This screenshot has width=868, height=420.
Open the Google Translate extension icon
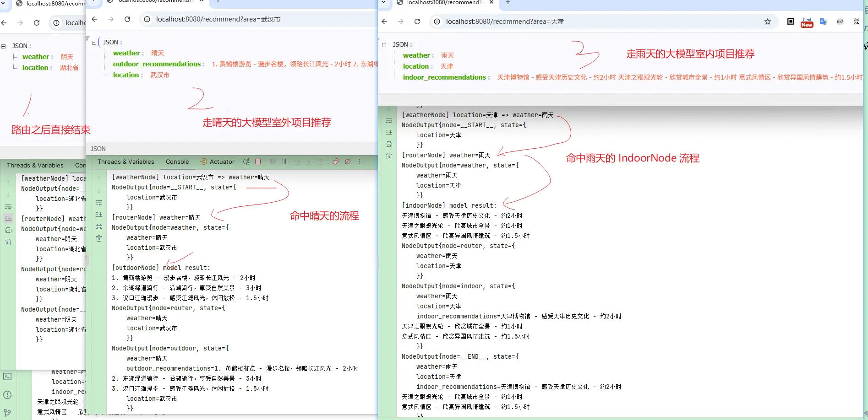pos(823,22)
